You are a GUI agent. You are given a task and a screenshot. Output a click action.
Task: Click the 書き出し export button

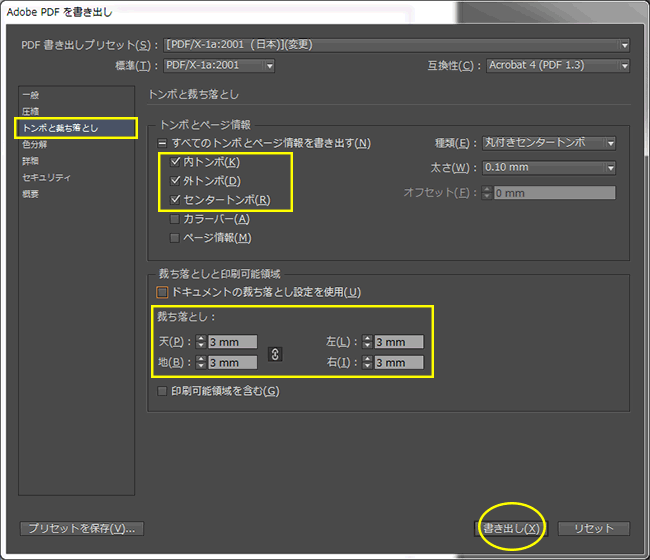[x=510, y=528]
